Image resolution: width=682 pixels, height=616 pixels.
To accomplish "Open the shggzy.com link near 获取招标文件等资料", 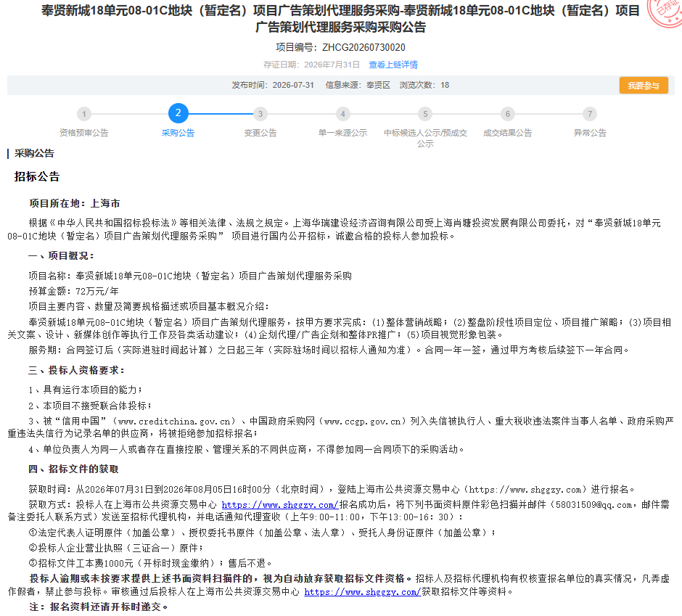I will (362, 592).
